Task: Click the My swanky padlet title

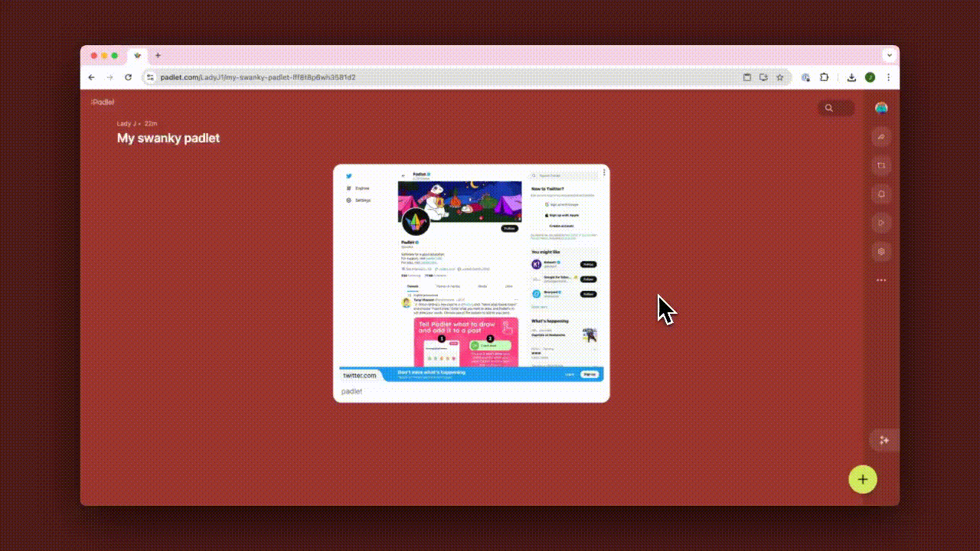Action: 168,138
